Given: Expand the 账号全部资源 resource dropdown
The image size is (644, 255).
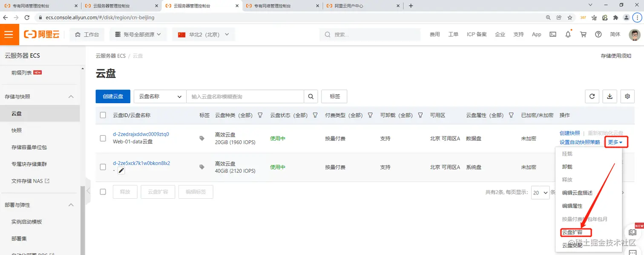Looking at the screenshot, I should click(x=138, y=35).
